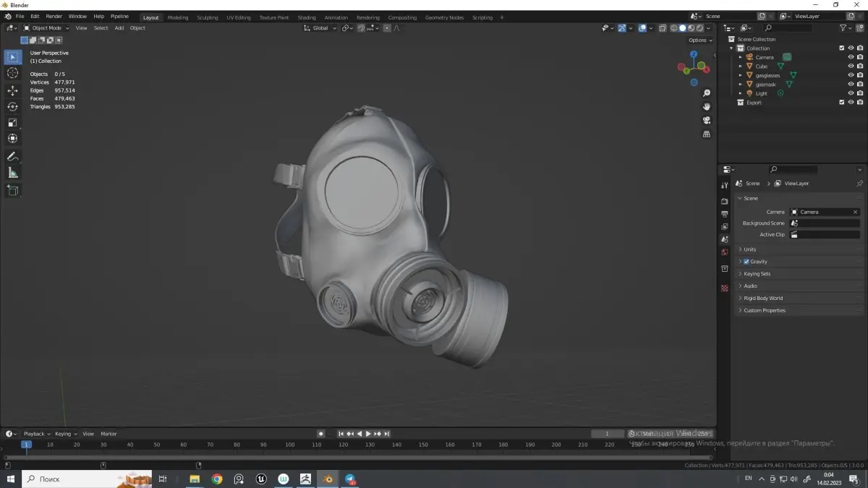The width and height of the screenshot is (868, 488).
Task: Activate the Annotate pencil tool
Action: click(x=12, y=156)
